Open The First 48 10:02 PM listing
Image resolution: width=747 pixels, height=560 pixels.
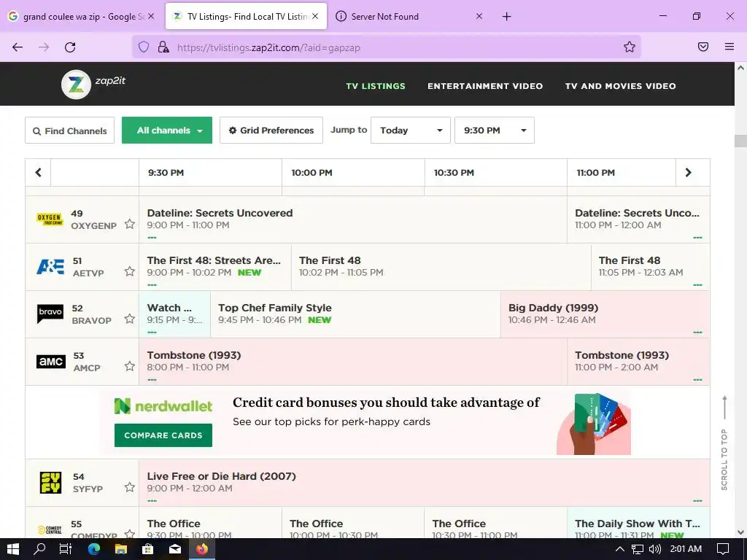tap(441, 267)
